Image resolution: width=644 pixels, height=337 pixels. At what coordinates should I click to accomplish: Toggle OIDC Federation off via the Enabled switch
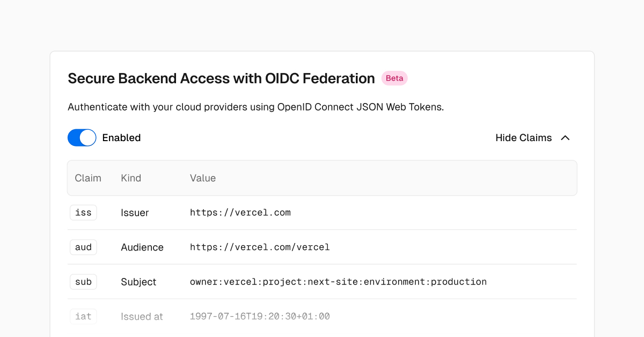coord(82,137)
